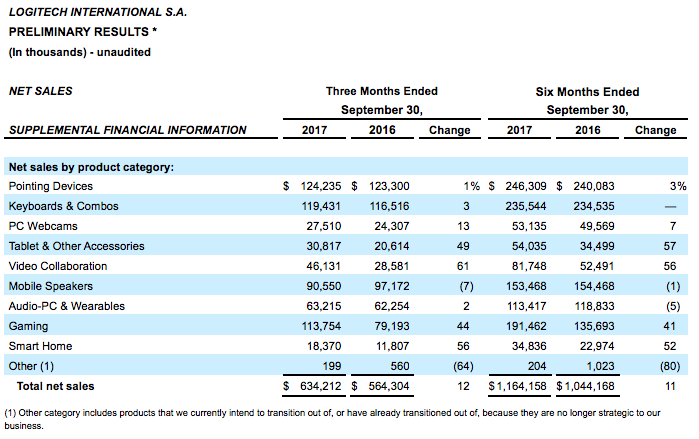Click the value 113,417

(526, 306)
